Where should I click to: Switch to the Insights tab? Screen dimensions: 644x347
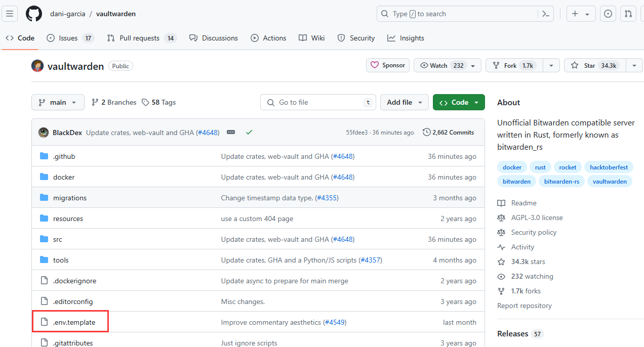[406, 38]
